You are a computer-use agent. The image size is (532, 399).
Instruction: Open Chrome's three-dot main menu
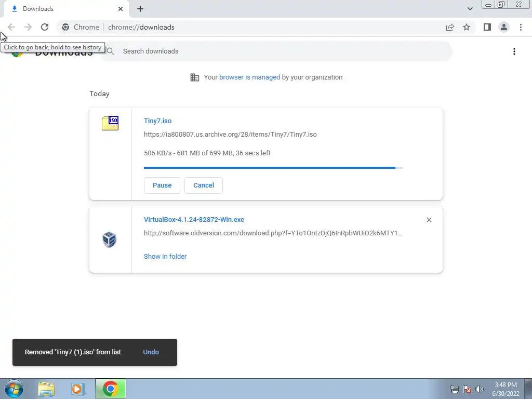[521, 27]
